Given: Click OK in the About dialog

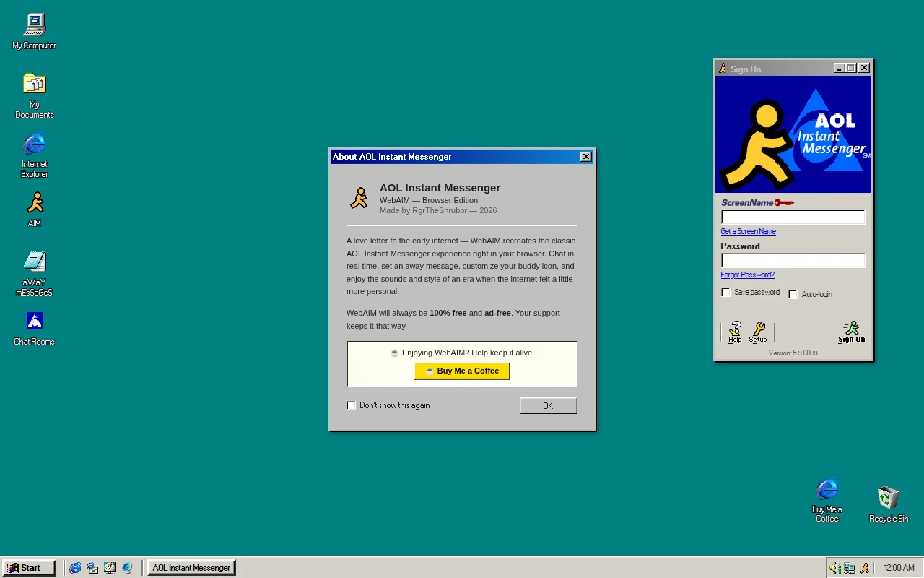Looking at the screenshot, I should [549, 405].
